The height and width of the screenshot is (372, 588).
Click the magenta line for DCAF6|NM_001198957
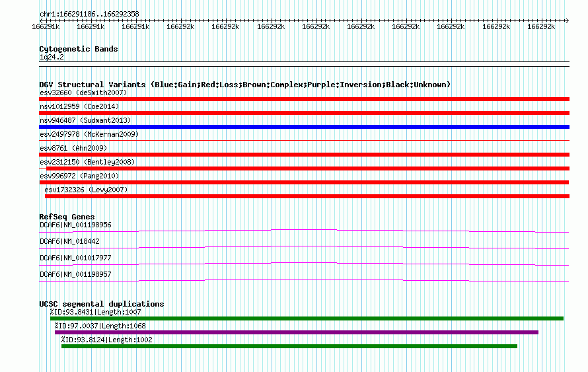click(x=304, y=281)
